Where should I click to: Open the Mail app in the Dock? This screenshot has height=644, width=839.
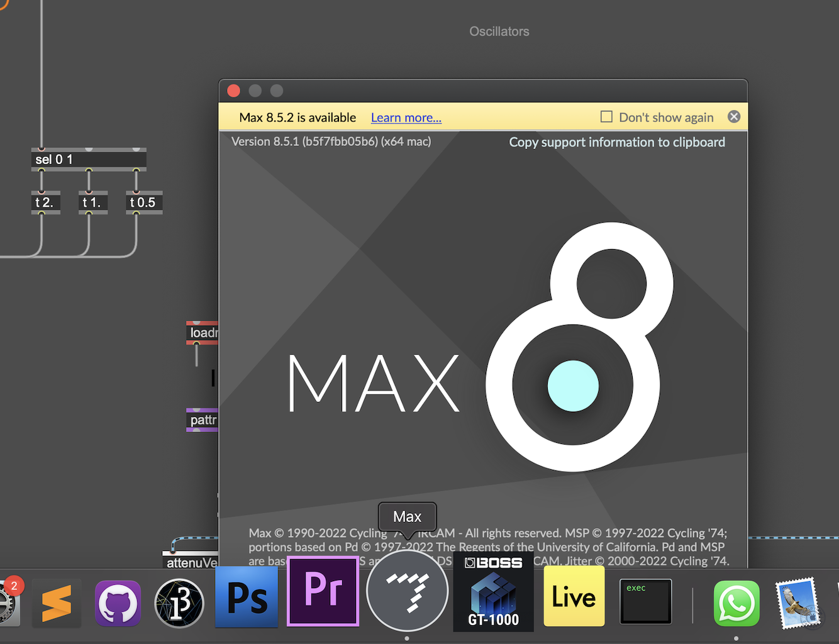(799, 603)
